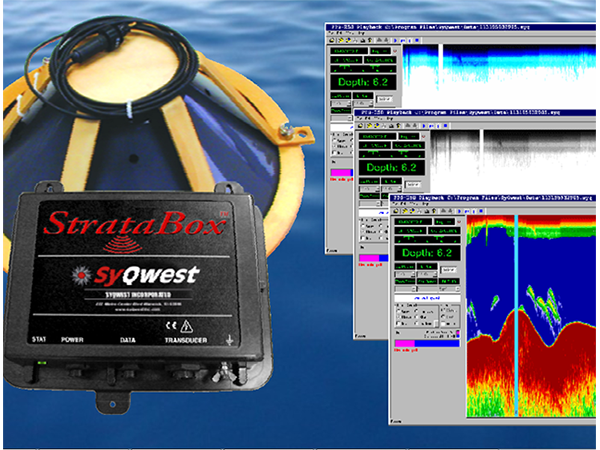Open the red dropdown arrow in back cyan-echogram window
This screenshot has height=450, width=600.
395,51
